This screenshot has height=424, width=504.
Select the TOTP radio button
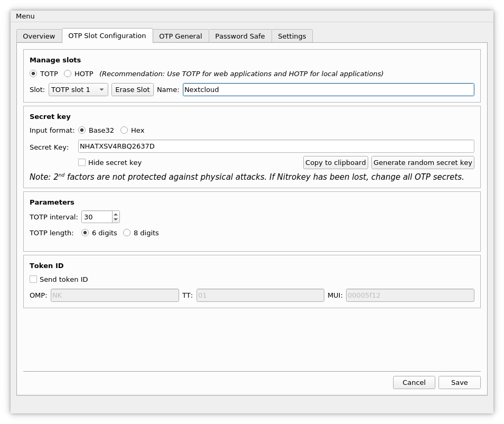(34, 73)
